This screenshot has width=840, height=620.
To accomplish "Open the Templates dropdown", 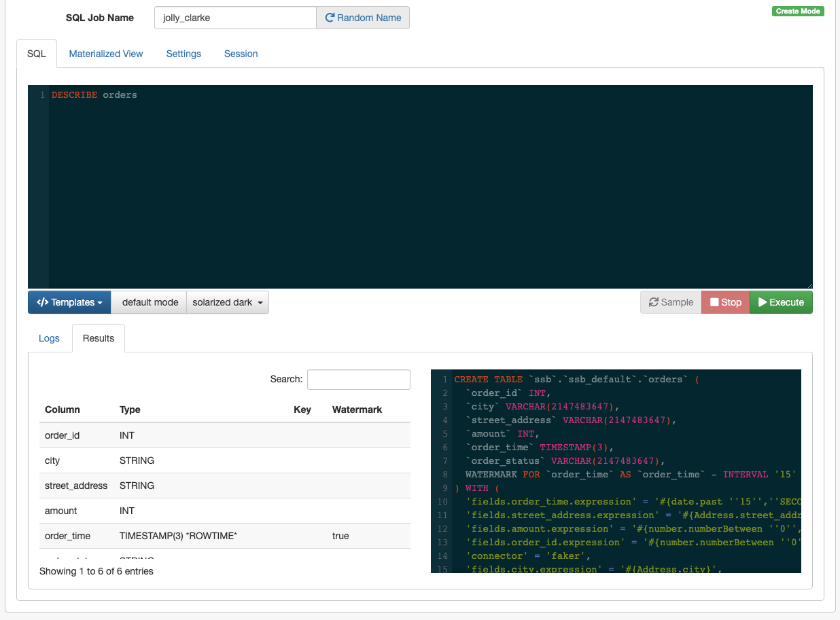I will (69, 302).
